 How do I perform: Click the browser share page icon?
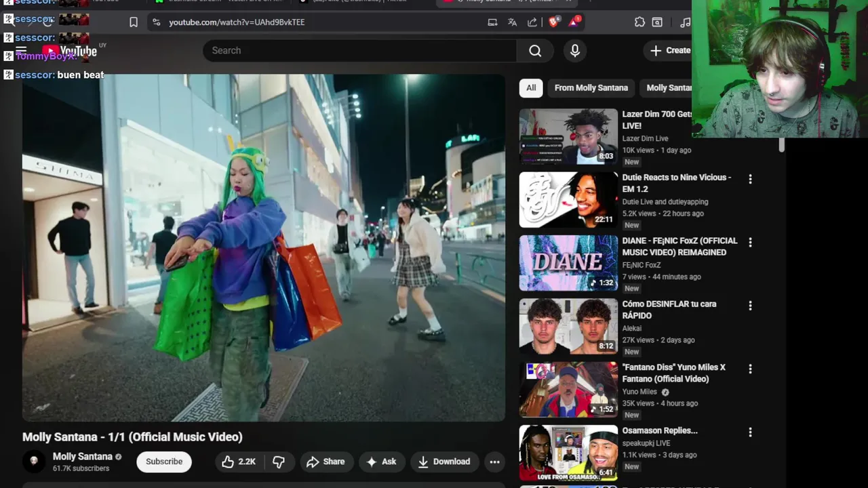point(532,22)
